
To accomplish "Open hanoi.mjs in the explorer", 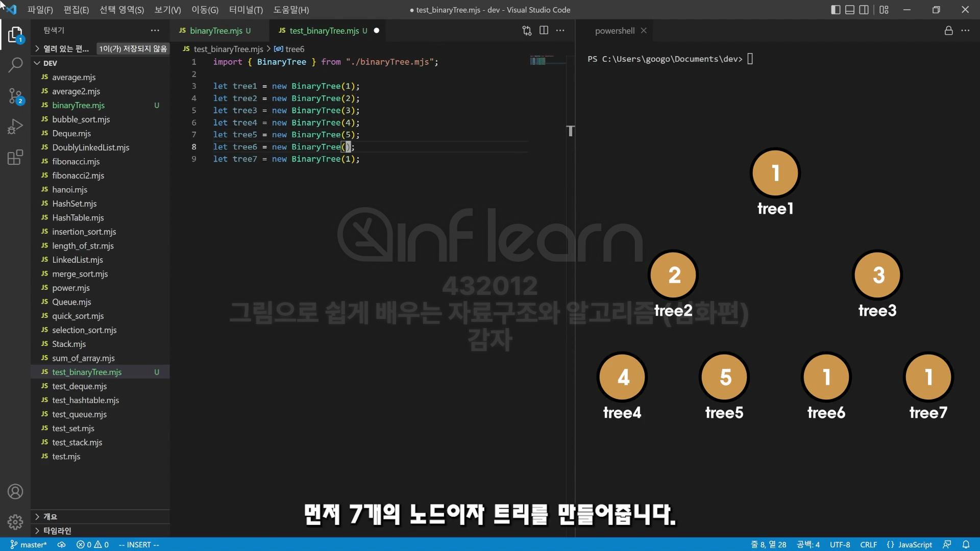I will 69,189.
